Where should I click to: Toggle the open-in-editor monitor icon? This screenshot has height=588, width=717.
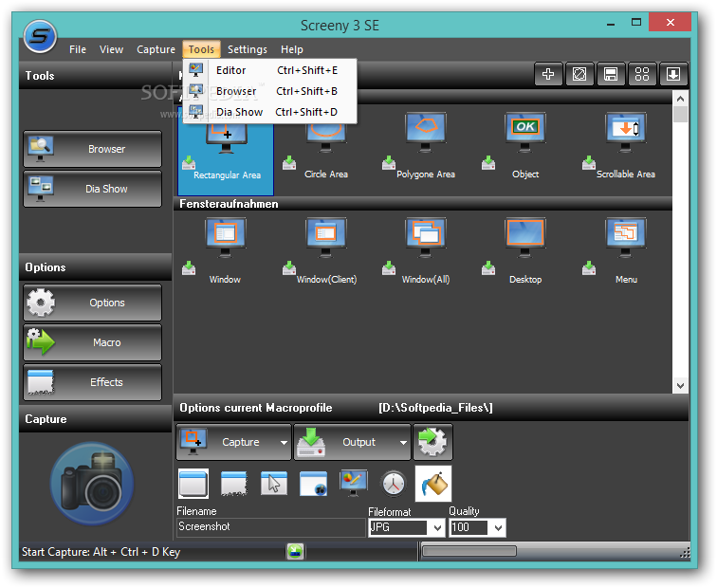354,484
